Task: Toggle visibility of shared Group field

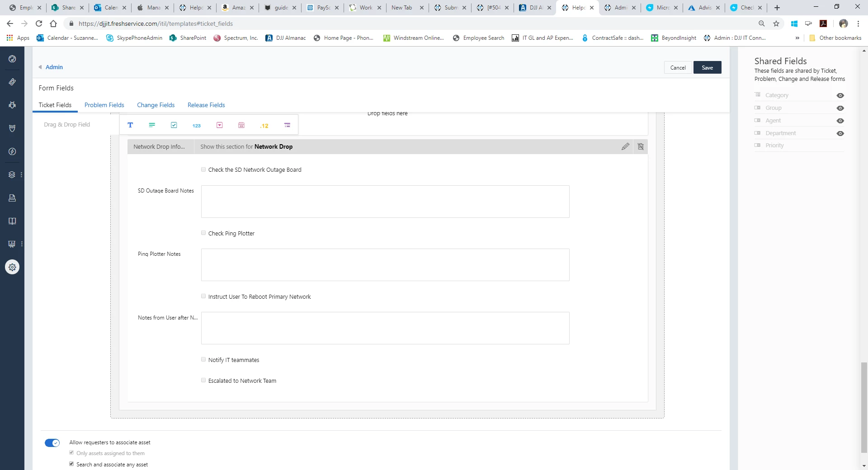Action: (840, 108)
